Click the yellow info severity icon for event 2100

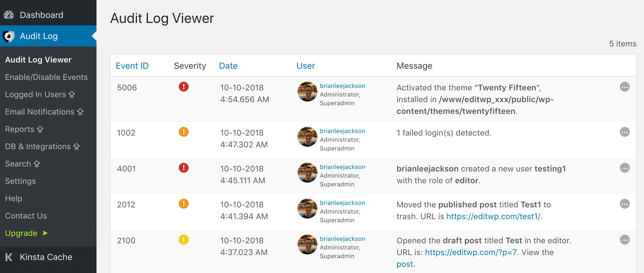click(184, 240)
